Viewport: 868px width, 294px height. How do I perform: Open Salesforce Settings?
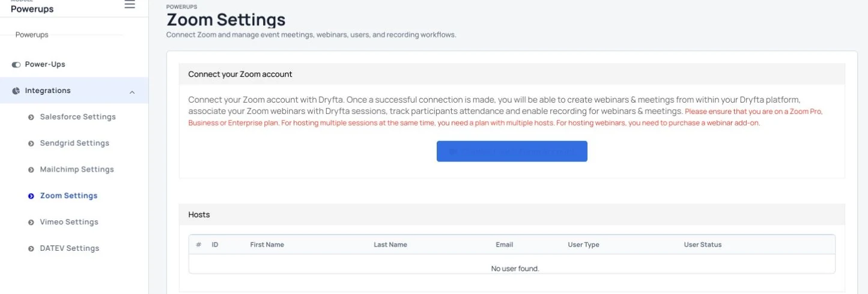[x=77, y=117]
